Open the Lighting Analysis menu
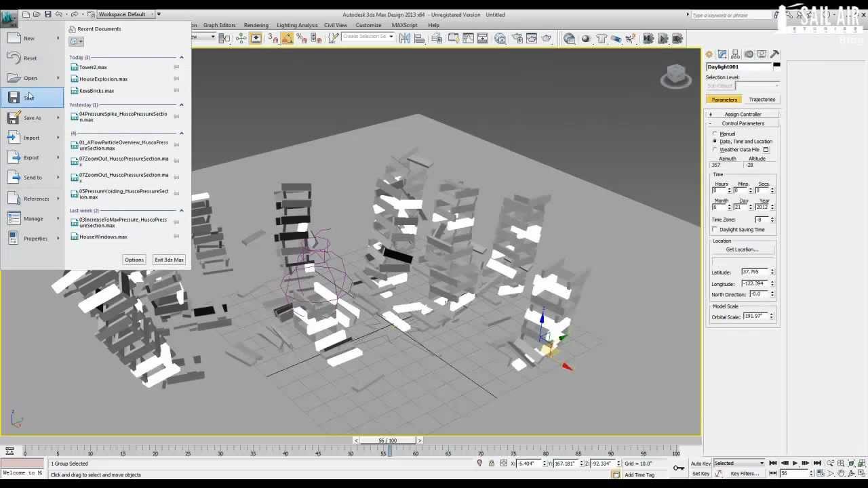Viewport: 868px width, 488px height. click(297, 25)
